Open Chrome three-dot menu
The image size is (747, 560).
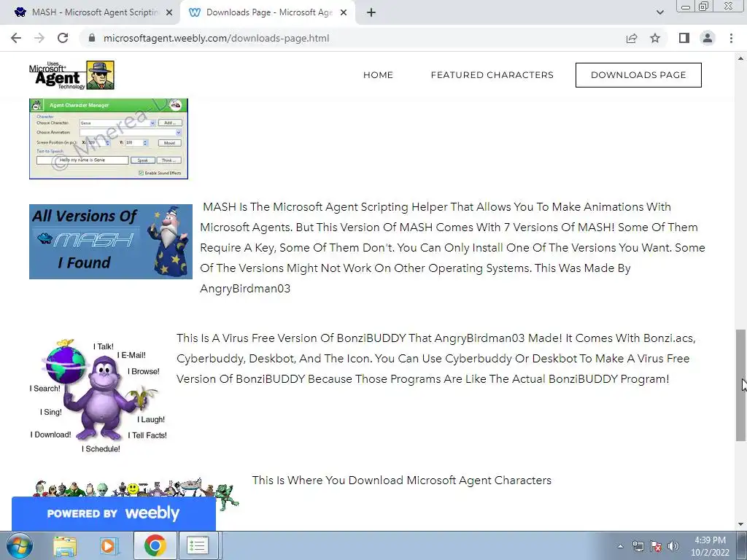731,38
